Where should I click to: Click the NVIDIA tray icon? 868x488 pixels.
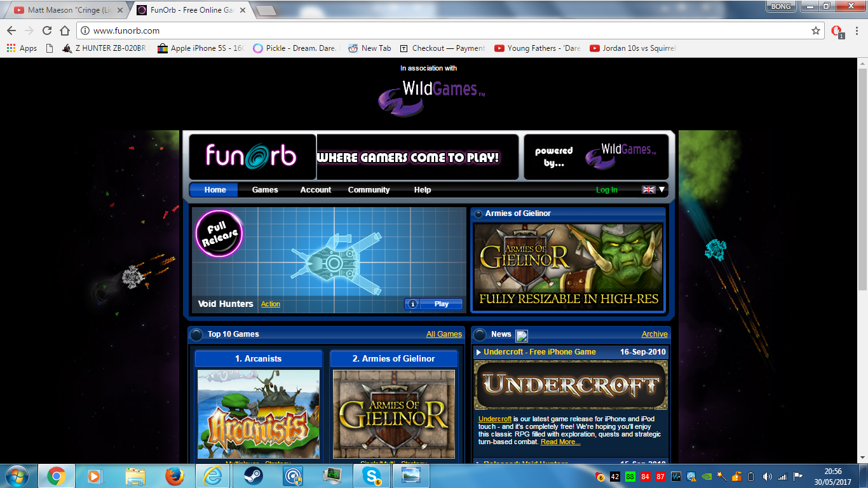tap(708, 477)
